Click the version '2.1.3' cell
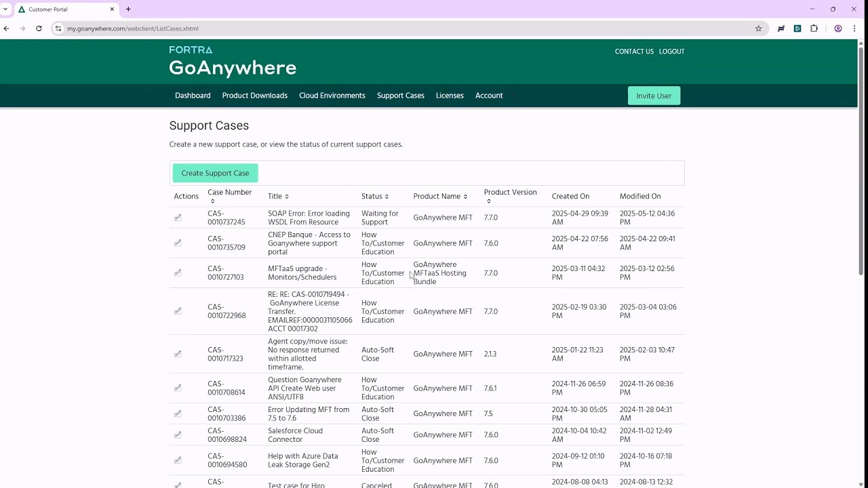Viewport: 868px width, 488px height. [x=490, y=354]
